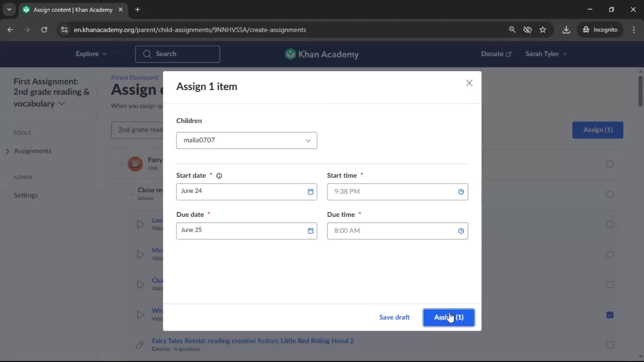Click the browser address bar URL
This screenshot has width=644, height=362.
pyautogui.click(x=190, y=30)
